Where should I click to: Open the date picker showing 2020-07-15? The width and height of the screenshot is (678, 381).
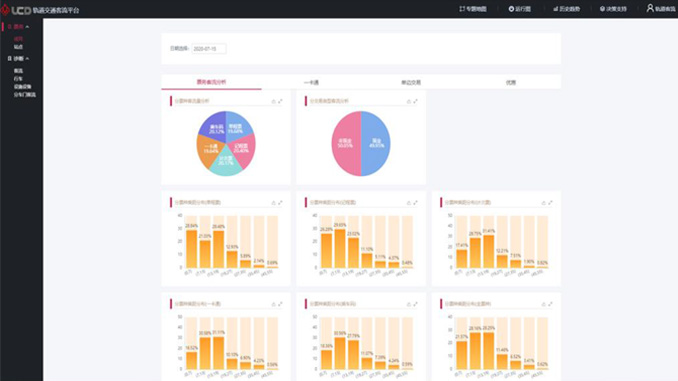coord(208,49)
